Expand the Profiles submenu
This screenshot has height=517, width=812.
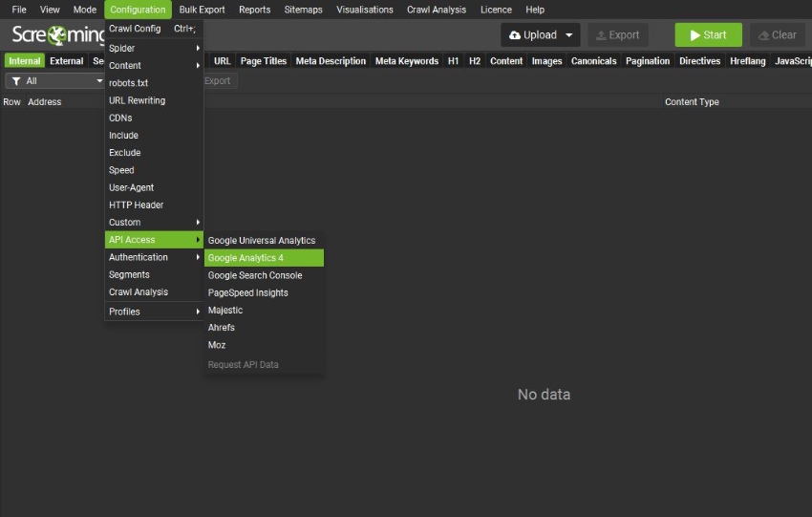tap(154, 312)
